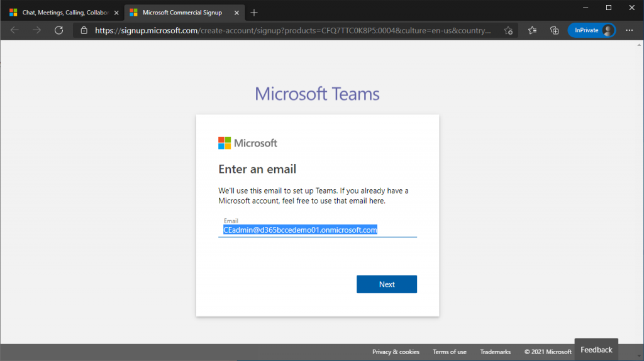Open browser Settings and more menu
This screenshot has width=644, height=361.
click(x=629, y=30)
